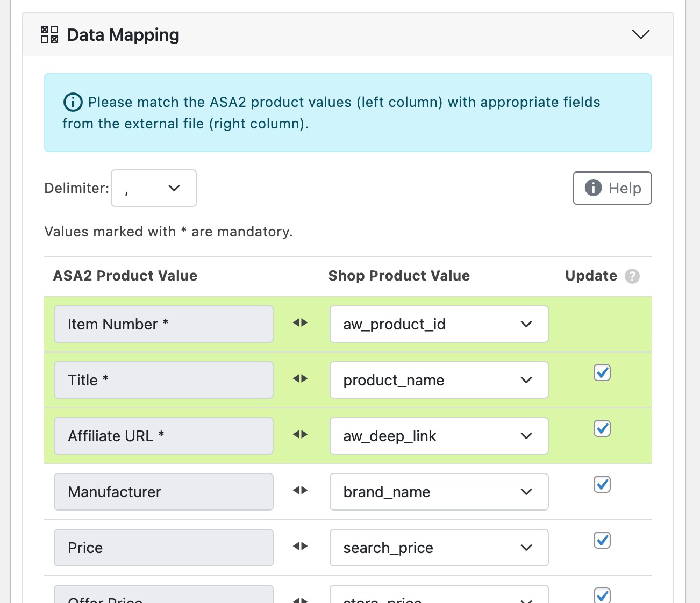Click the swap arrows beside Title
Image resolution: width=700 pixels, height=603 pixels.
point(300,378)
